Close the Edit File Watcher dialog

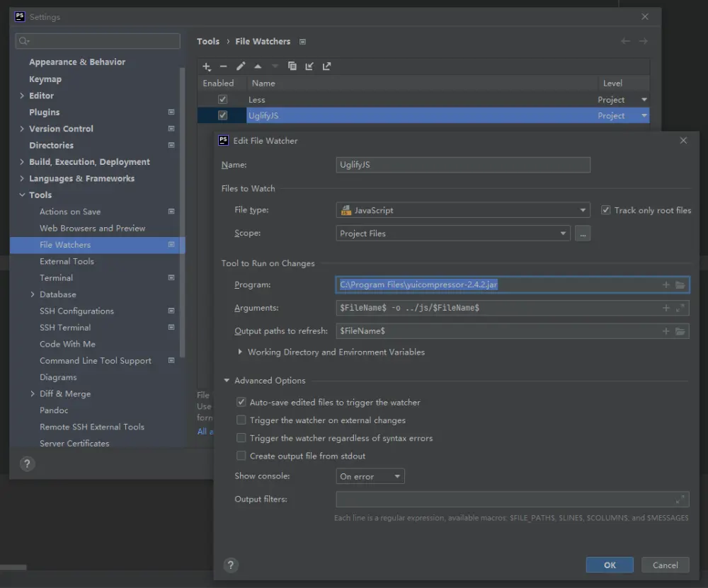683,140
